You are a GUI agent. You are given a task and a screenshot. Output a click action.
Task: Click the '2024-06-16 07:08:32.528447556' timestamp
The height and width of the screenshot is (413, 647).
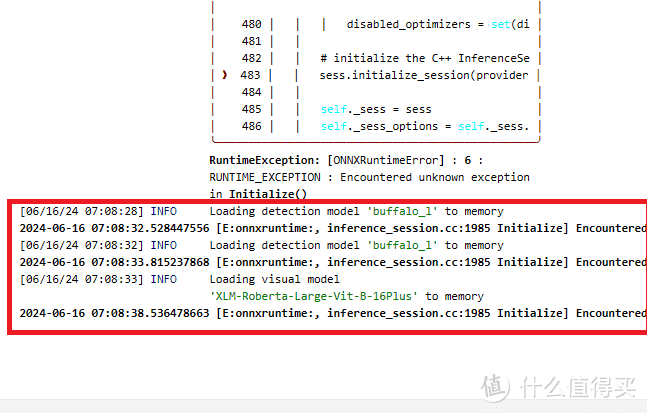pos(114,228)
